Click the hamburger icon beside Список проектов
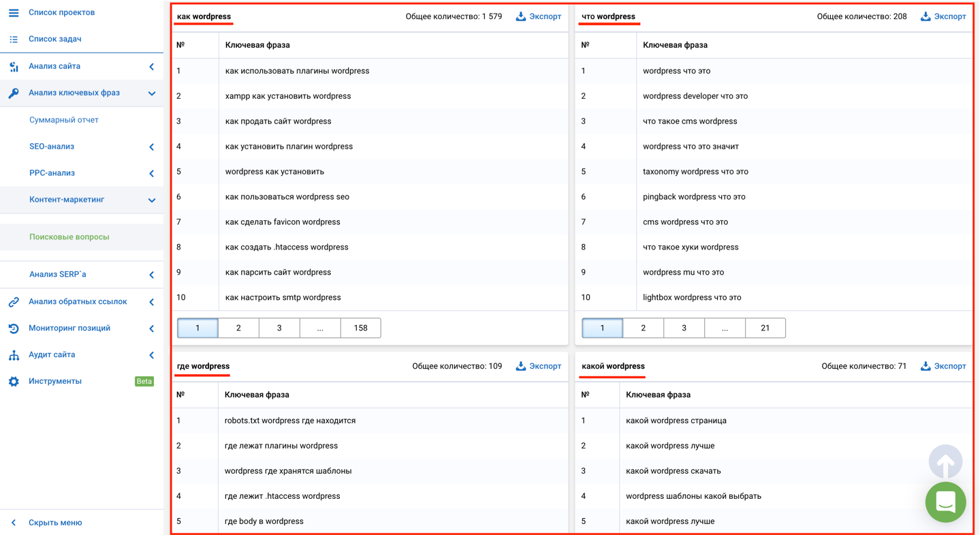The width and height of the screenshot is (980, 535). point(14,12)
